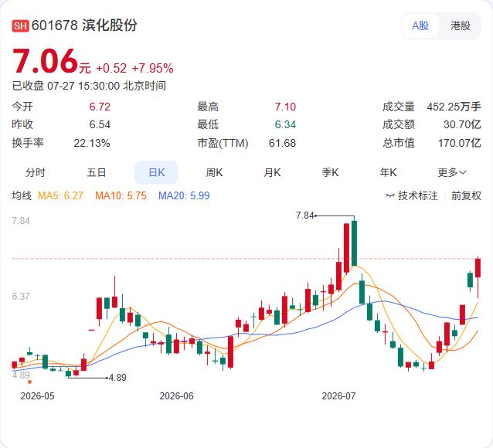Click the 成交量 value 452.25万手
Image resolution: width=493 pixels, height=448 pixels.
click(454, 107)
